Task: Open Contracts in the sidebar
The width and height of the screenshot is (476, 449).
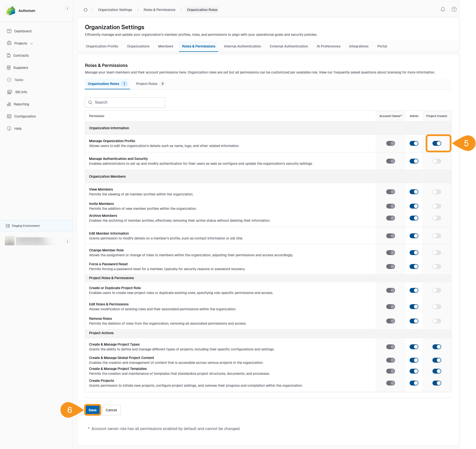Action: [x=21, y=55]
